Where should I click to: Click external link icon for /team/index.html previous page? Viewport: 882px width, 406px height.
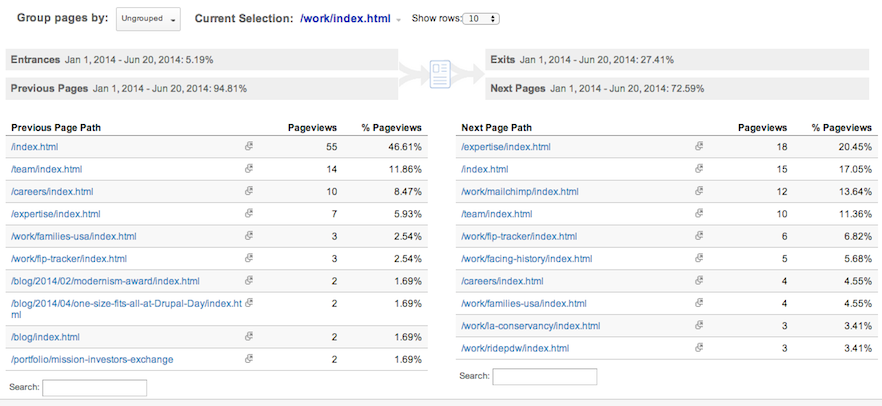[248, 169]
